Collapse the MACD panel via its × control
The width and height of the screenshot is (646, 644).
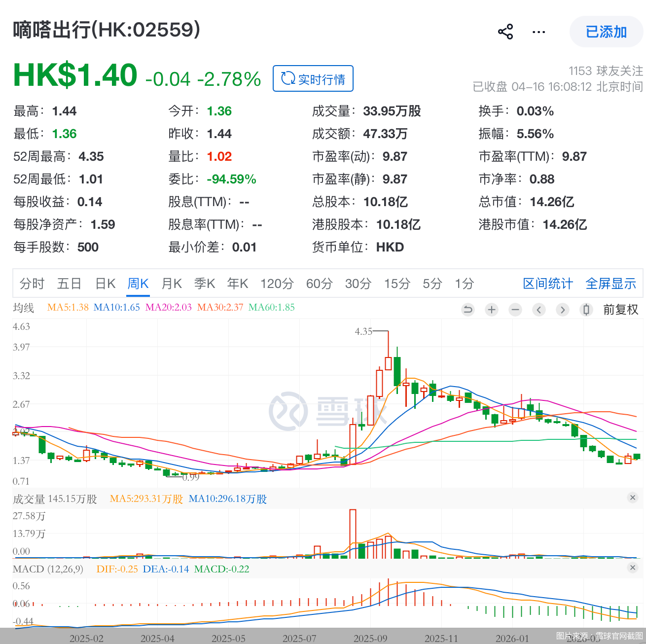point(633,568)
